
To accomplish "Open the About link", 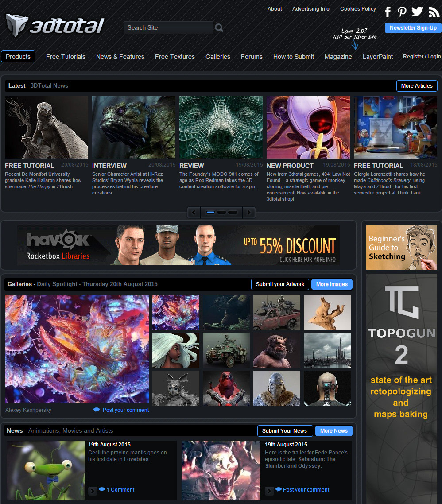I will coord(275,9).
